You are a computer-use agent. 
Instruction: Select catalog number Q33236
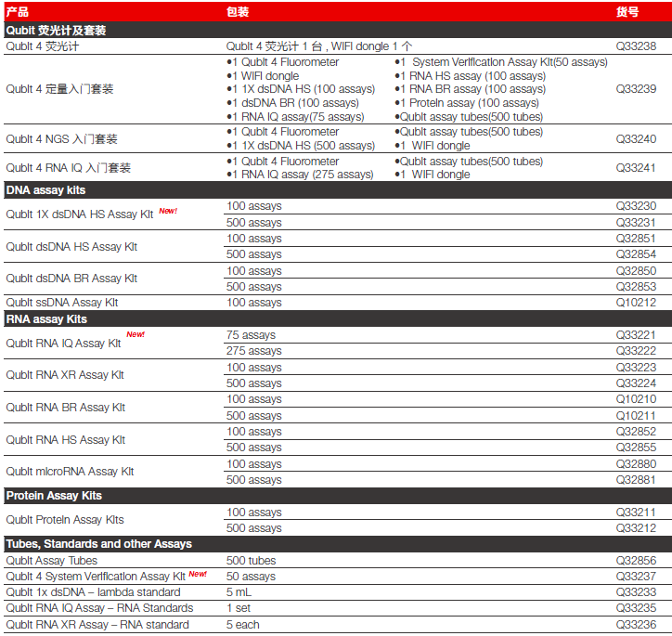pyautogui.click(x=636, y=625)
